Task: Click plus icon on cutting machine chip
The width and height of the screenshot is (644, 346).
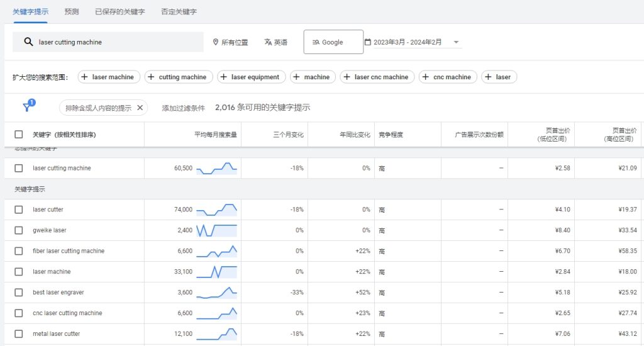Action: (151, 77)
